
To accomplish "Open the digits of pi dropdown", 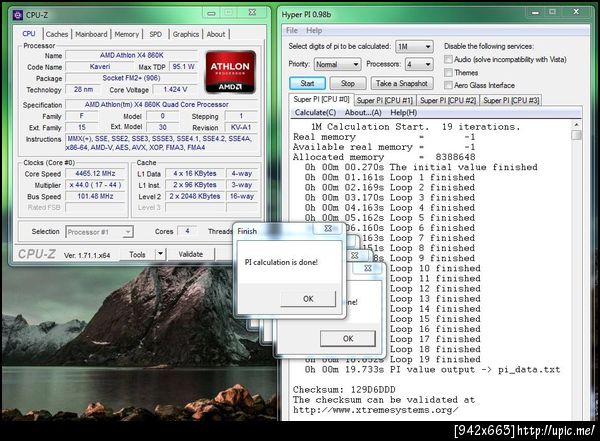I will pyautogui.click(x=414, y=47).
